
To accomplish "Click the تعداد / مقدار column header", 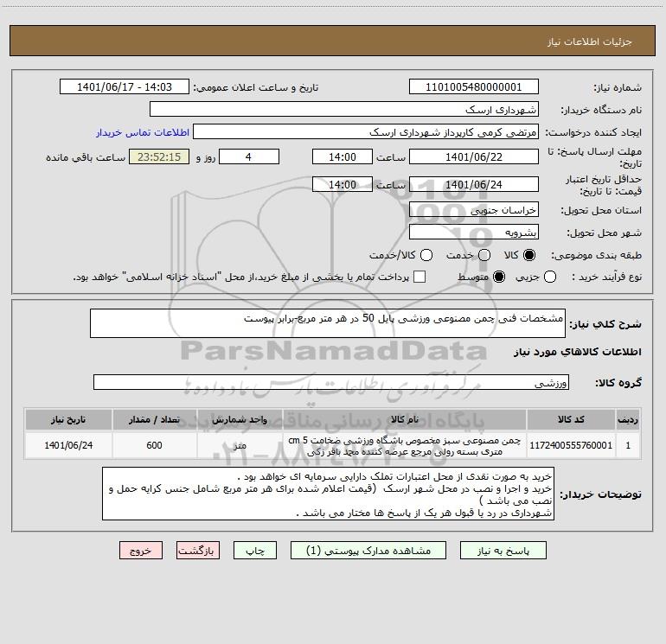I will tap(154, 419).
